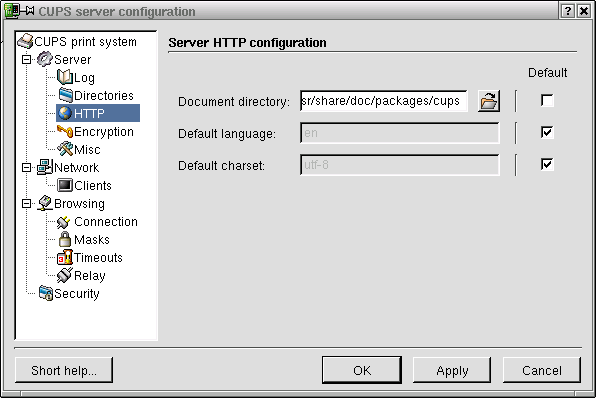Select the Connection tree label
Screen dimensions: 596x398
pyautogui.click(x=106, y=222)
